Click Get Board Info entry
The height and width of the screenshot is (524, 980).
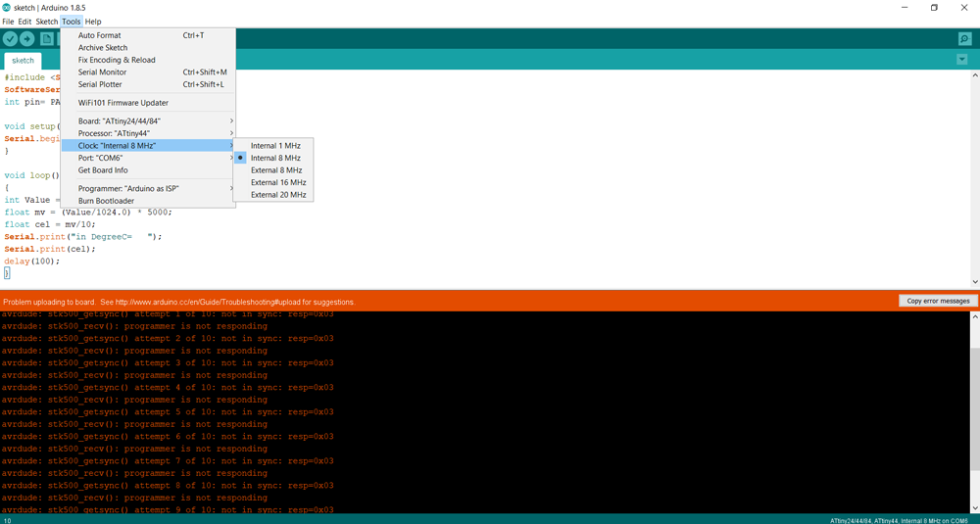point(148,170)
